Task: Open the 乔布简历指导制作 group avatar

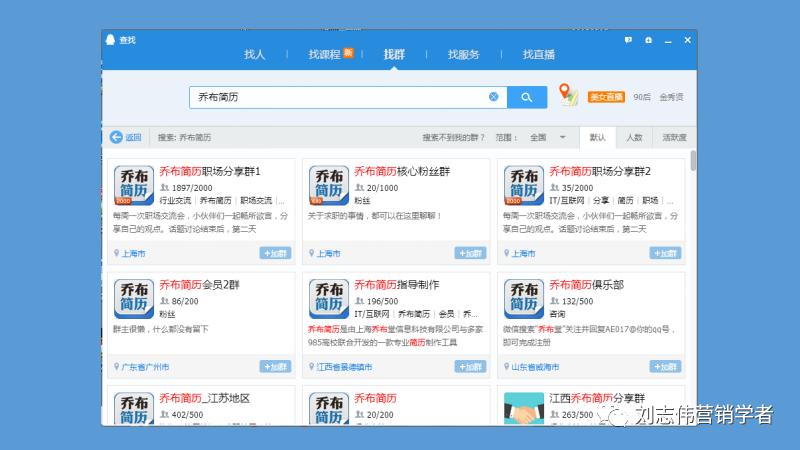Action: pyautogui.click(x=329, y=298)
